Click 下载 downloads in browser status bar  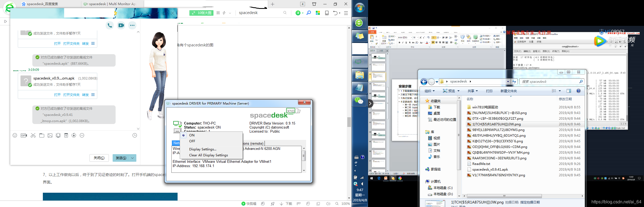coord(286,204)
